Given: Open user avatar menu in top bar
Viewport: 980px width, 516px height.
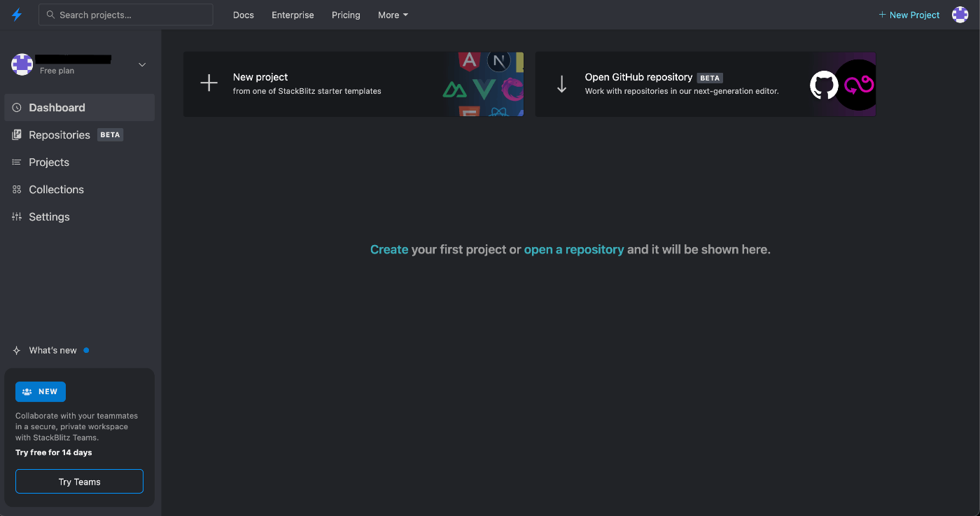Looking at the screenshot, I should tap(960, 15).
